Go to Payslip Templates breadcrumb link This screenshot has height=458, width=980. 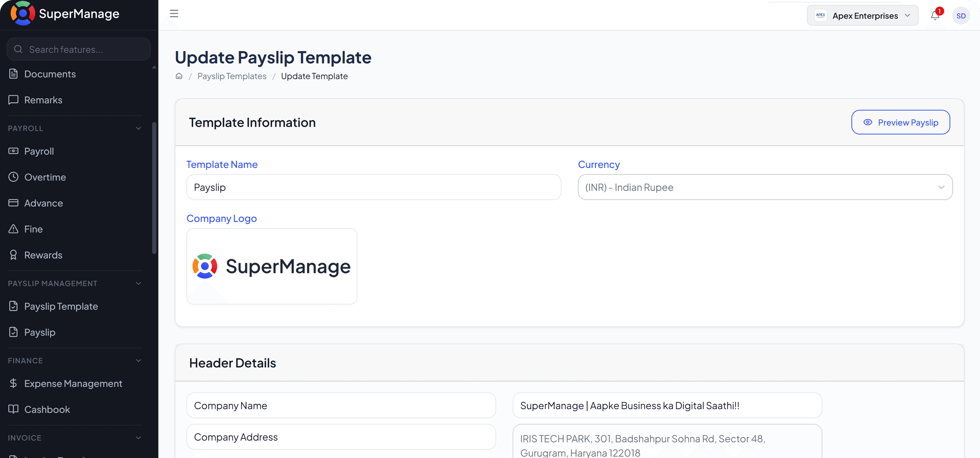(232, 76)
